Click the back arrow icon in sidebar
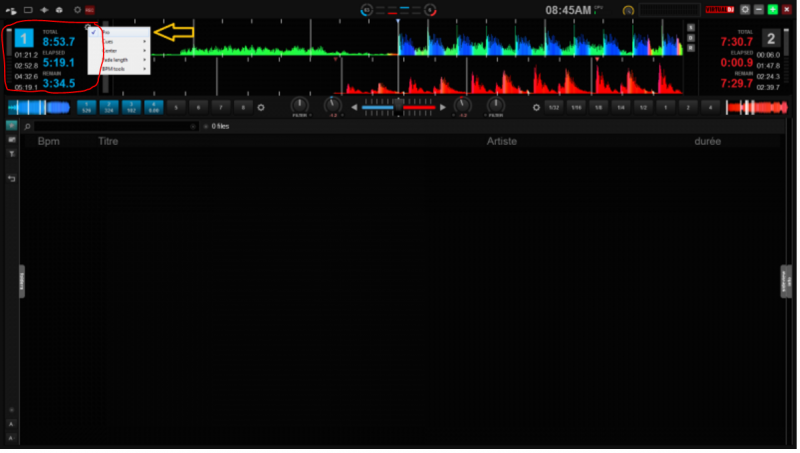 tap(11, 178)
